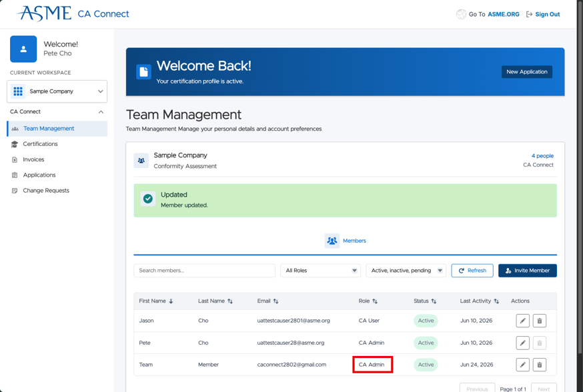Click the email uattestcauser28@asme.org

290,343
